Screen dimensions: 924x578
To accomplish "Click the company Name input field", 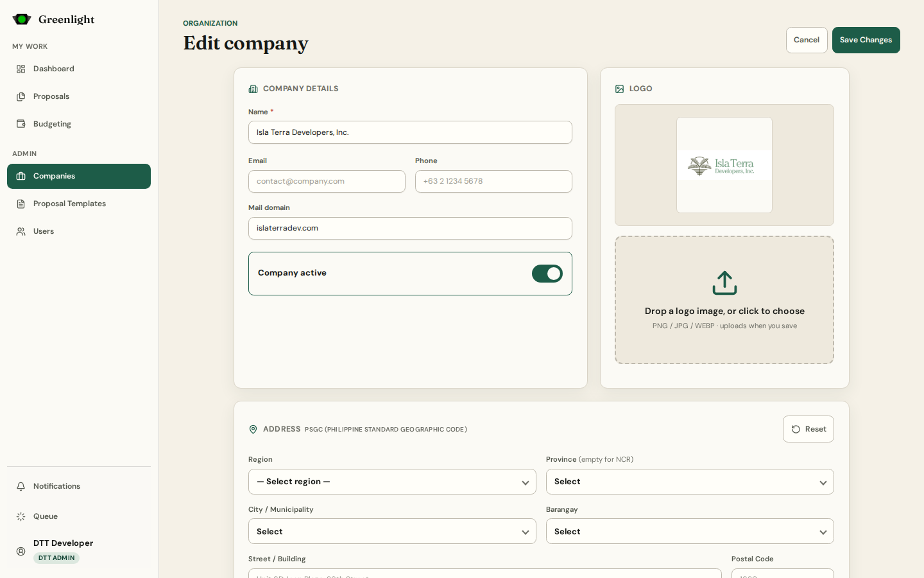I will [410, 132].
